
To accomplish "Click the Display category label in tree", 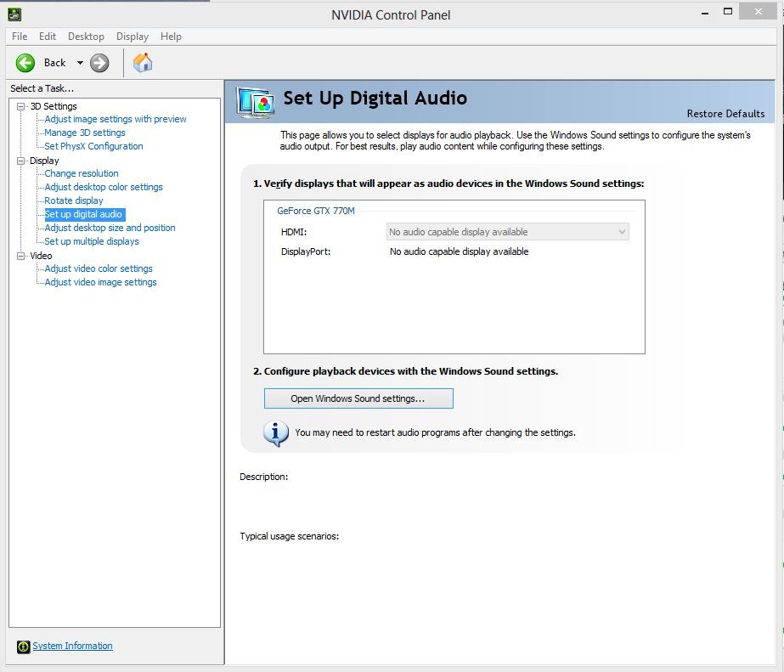I will 44,161.
